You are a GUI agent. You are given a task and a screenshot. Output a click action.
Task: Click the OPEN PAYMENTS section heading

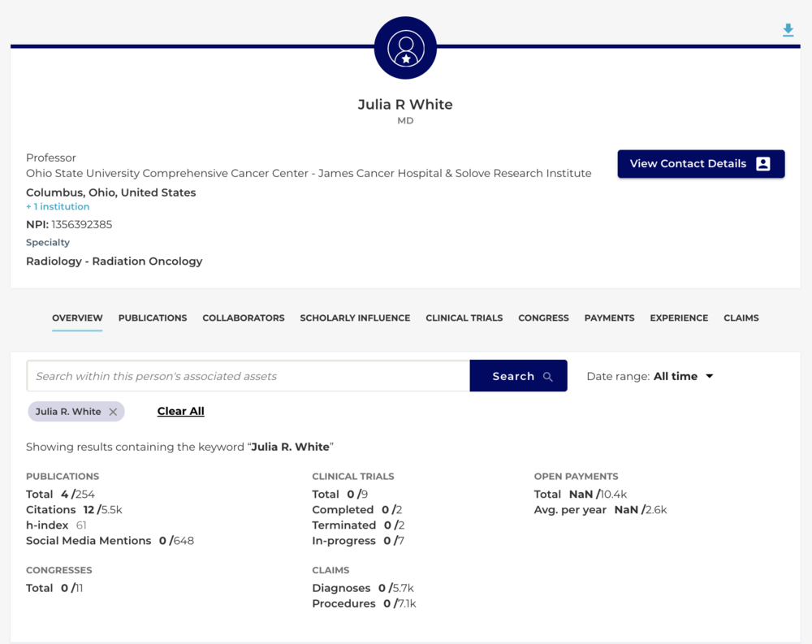coord(576,476)
